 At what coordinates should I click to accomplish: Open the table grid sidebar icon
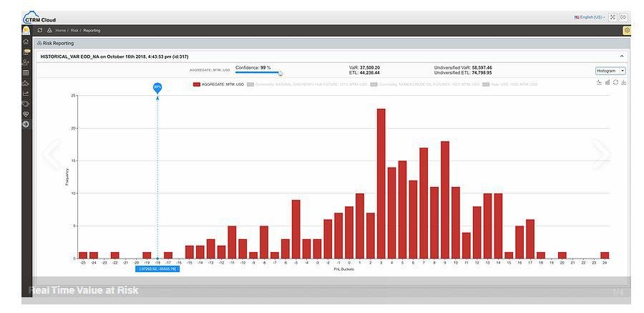(x=26, y=72)
